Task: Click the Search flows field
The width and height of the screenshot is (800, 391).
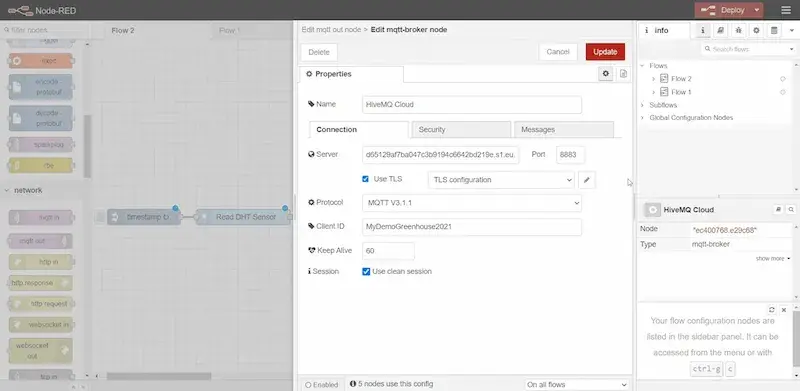Action: tap(745, 49)
